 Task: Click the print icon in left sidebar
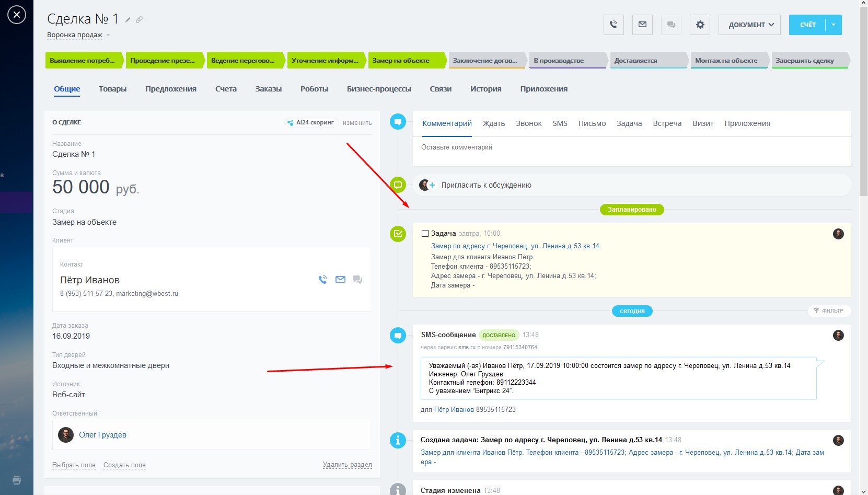[17, 480]
